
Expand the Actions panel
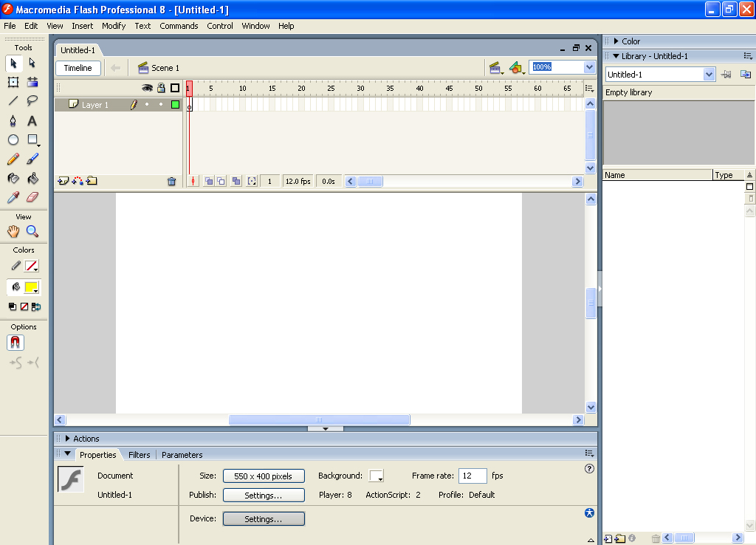[x=67, y=439]
